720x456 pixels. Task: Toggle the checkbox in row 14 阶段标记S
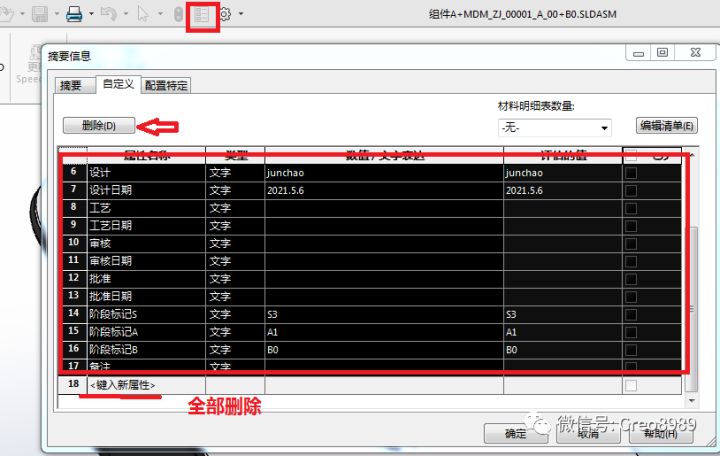click(x=631, y=314)
